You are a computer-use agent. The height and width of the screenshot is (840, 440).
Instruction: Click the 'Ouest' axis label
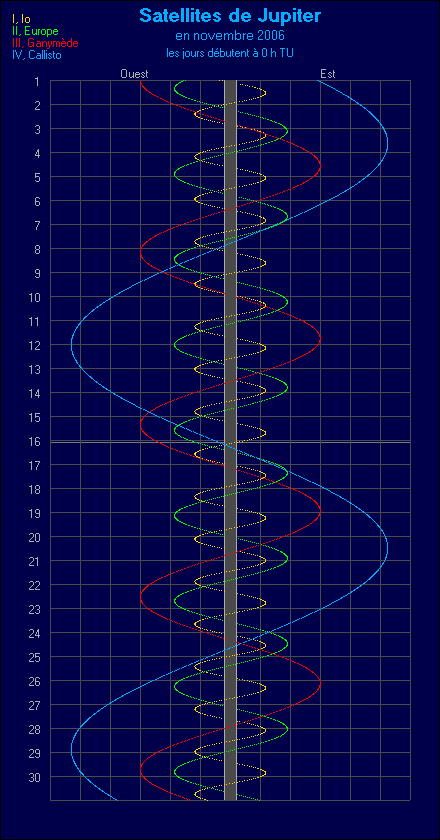click(134, 74)
